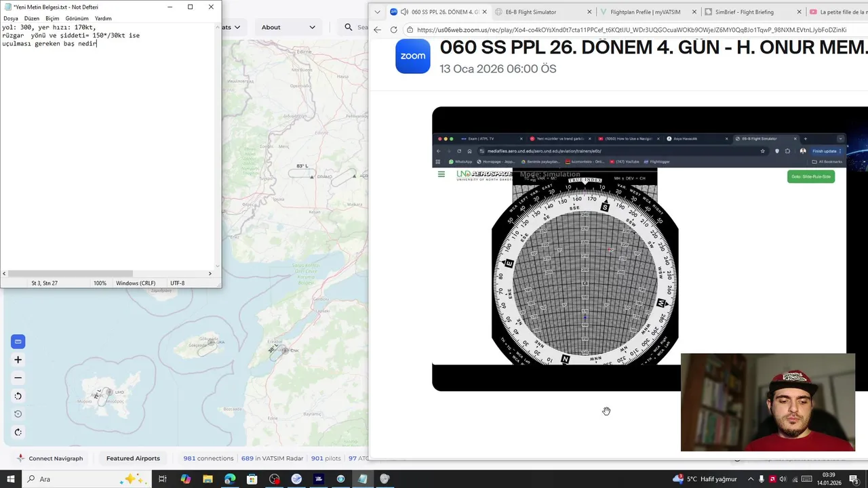
Task: Switch to the E6-B Flight Simulator tab
Action: (x=531, y=12)
